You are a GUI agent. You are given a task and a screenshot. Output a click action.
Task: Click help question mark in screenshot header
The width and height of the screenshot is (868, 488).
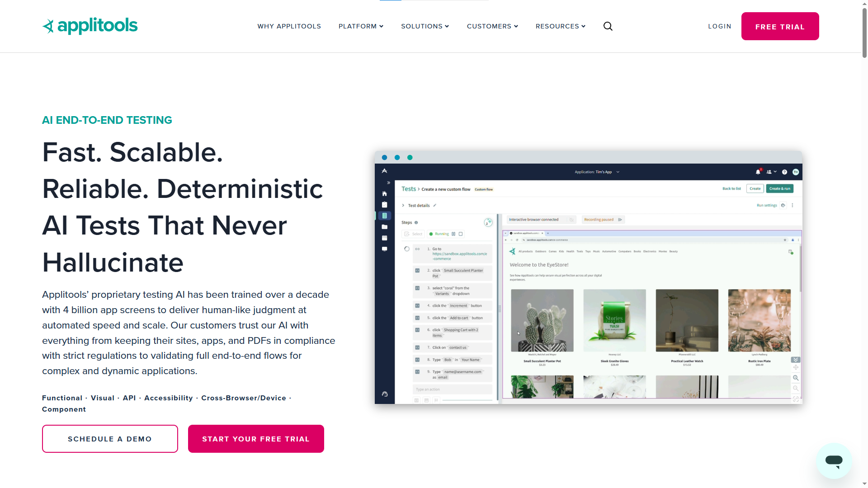[x=784, y=172]
